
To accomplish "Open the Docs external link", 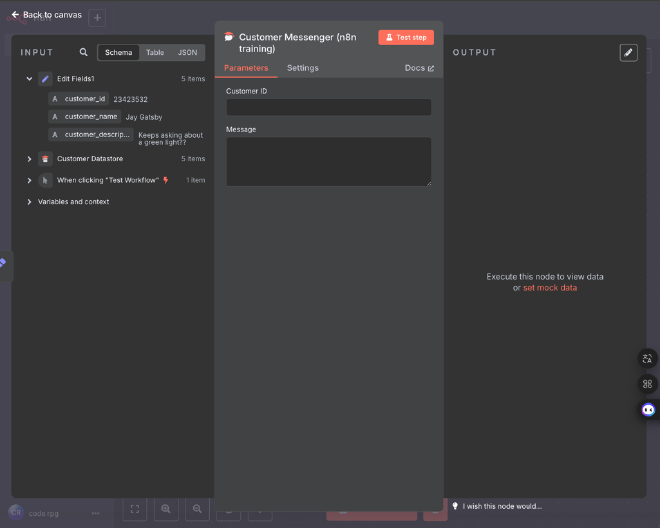I will coord(419,68).
